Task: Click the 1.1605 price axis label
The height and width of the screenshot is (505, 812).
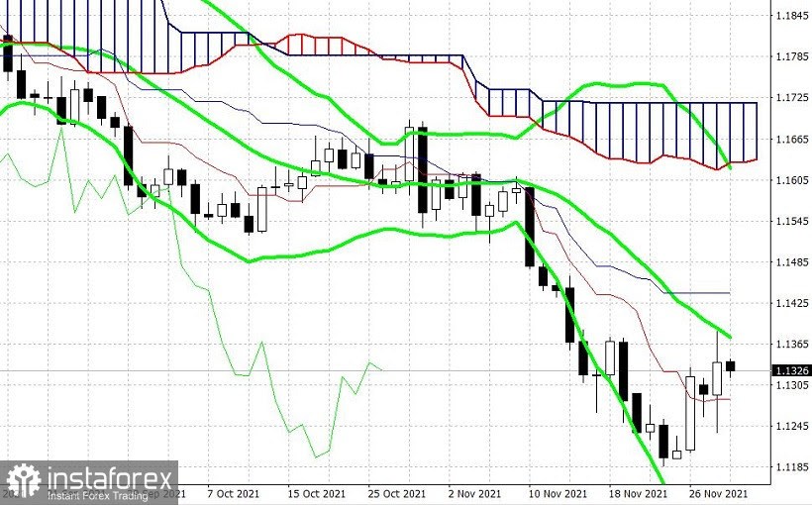Action: (792, 180)
